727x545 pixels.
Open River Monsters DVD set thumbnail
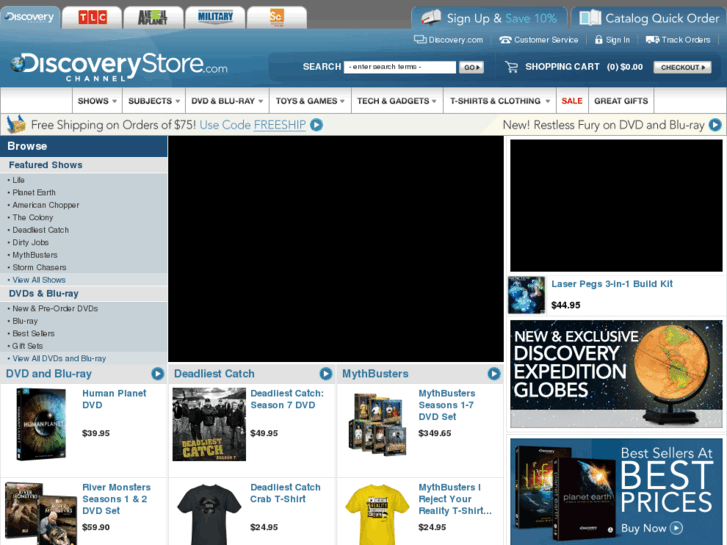coord(41,513)
